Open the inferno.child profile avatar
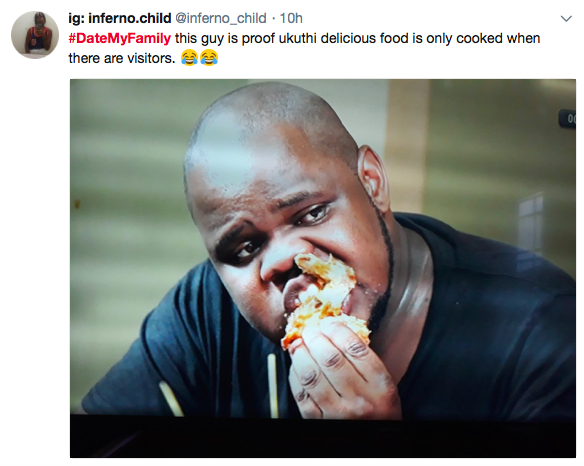 (35, 35)
